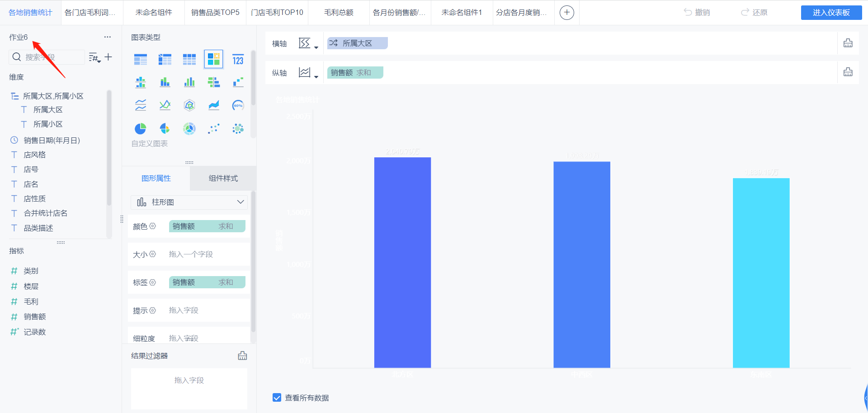868x413 pixels.
Task: Open the 提示 settings gear
Action: (153, 310)
